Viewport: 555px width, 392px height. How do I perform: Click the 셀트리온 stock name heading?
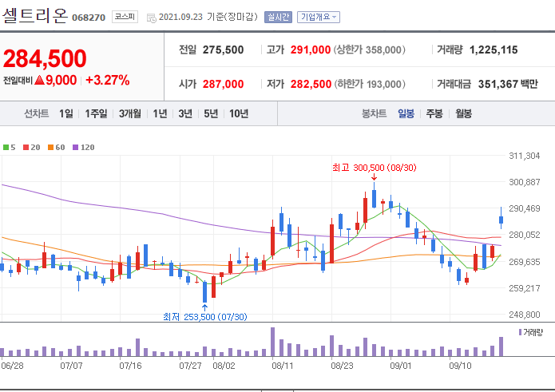[x=34, y=15]
